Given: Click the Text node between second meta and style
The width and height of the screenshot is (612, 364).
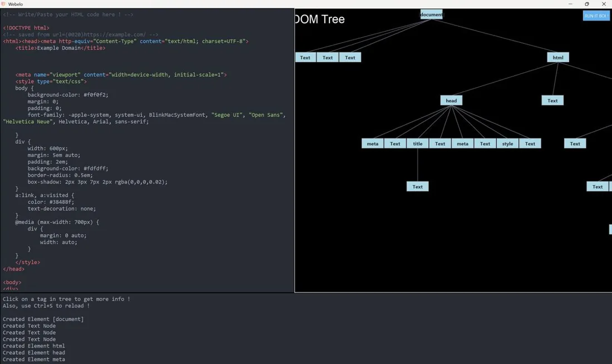Looking at the screenshot, I should pyautogui.click(x=485, y=144).
